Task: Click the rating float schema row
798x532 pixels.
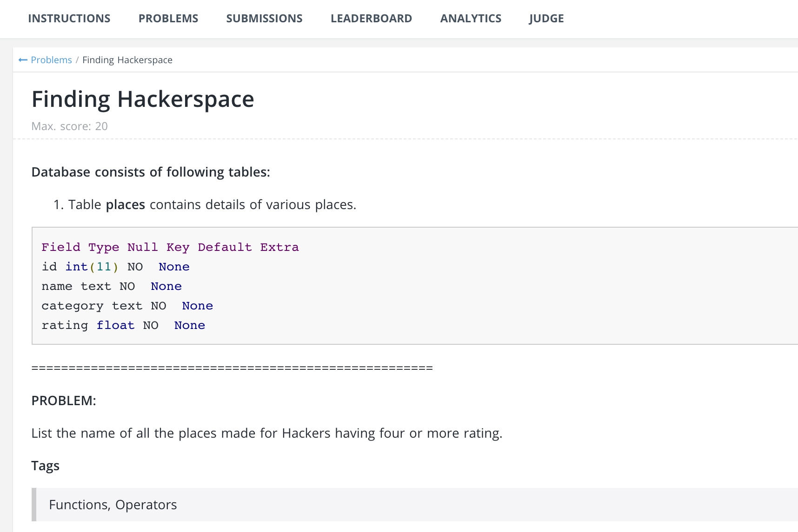Action: 123,325
